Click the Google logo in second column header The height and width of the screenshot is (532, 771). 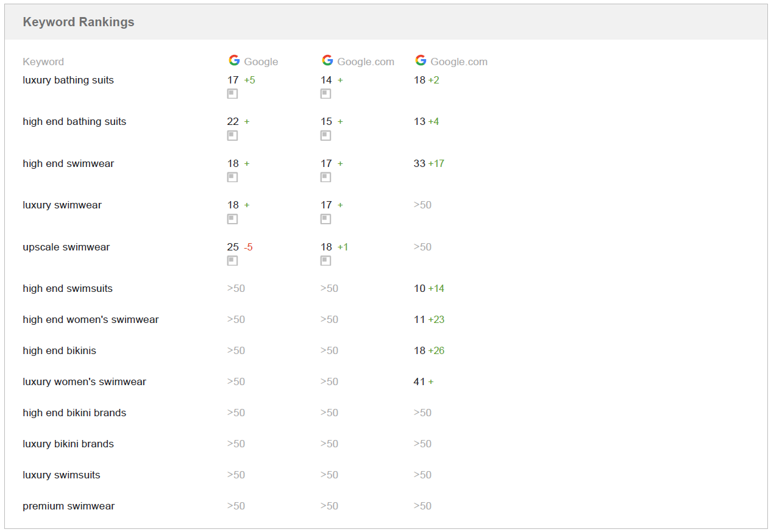click(327, 60)
